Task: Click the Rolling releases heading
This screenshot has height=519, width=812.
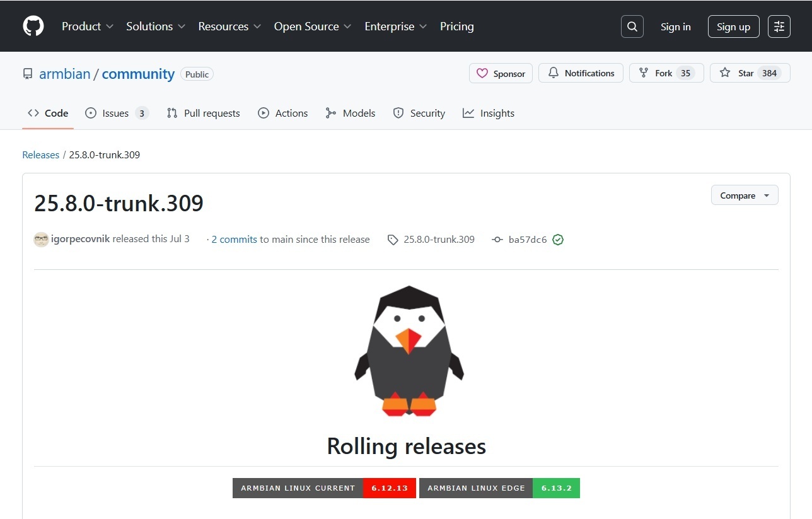Action: [406, 446]
